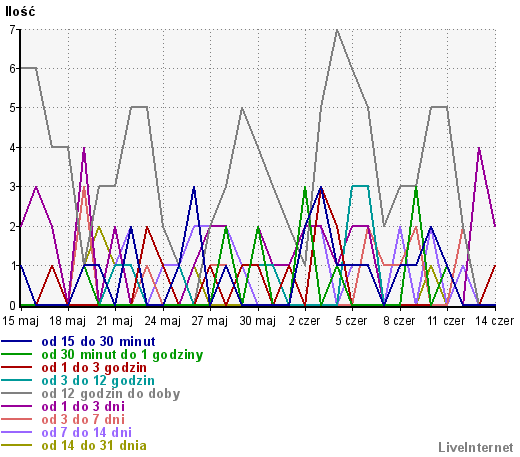The width and height of the screenshot is (520, 457).
Task: Click the dark red legend line swatch
Action: [17, 368]
